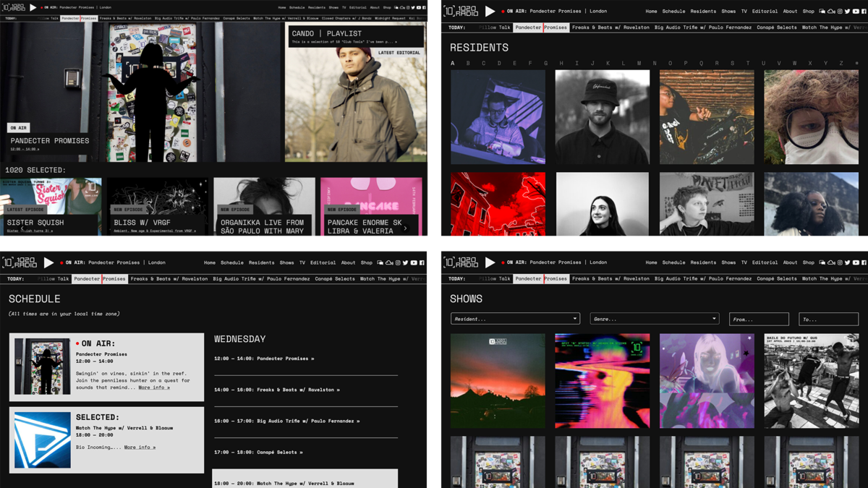Screen dimensions: 868x488
Task: Expand the Genre... dropdown on the Shows page
Action: point(655,319)
